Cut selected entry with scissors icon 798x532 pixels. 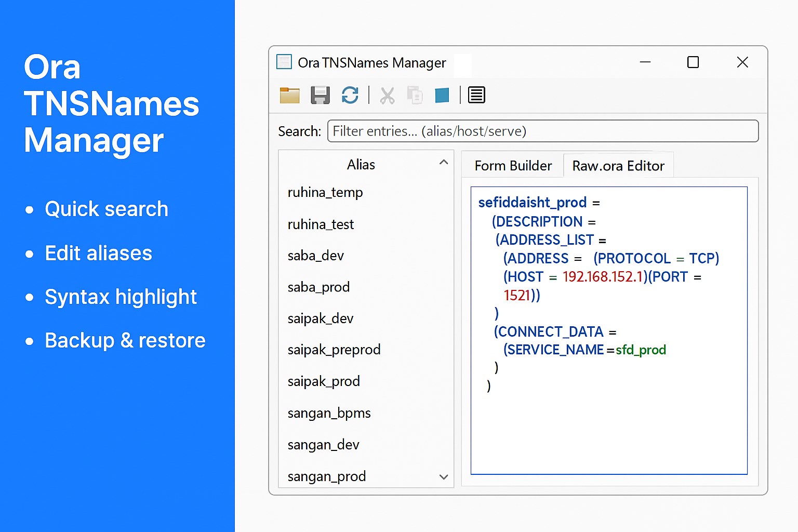(x=387, y=96)
